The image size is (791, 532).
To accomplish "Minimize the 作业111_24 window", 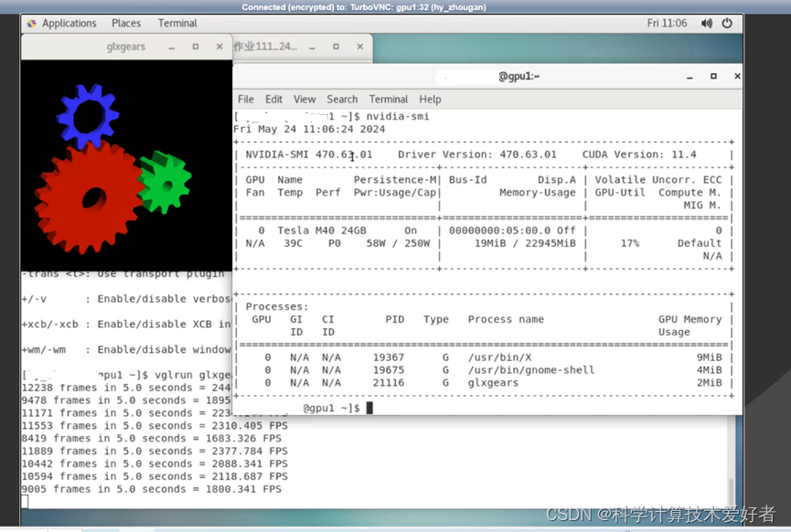I will [312, 47].
